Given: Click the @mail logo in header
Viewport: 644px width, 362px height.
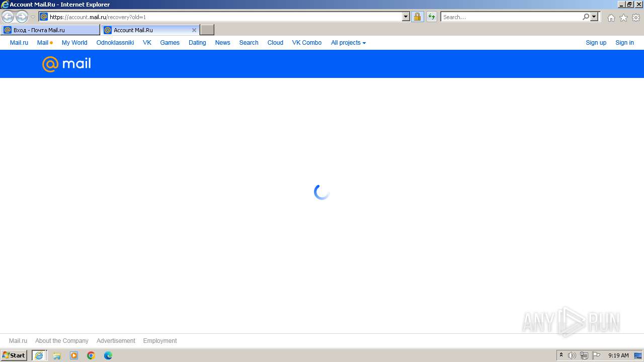Looking at the screenshot, I should (x=66, y=64).
